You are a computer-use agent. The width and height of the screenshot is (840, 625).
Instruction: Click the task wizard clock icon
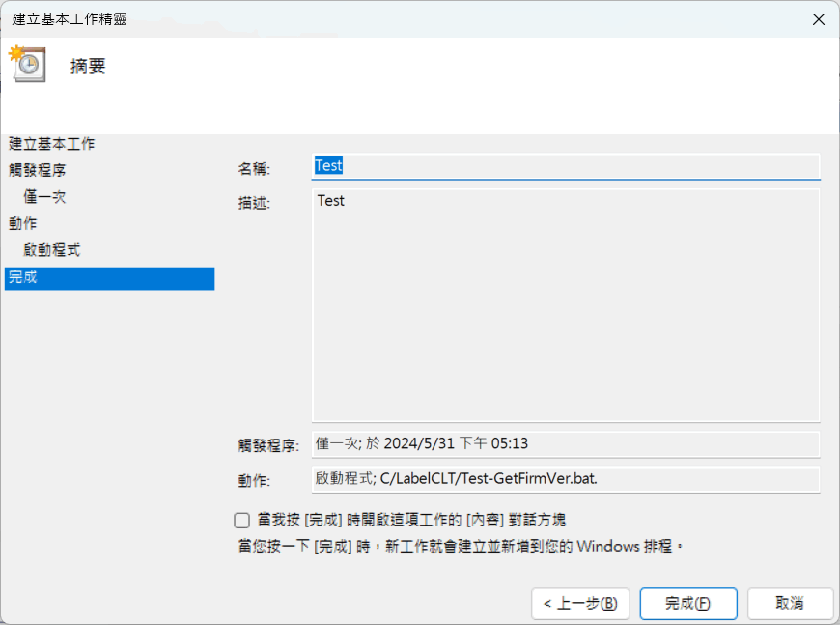[x=27, y=63]
